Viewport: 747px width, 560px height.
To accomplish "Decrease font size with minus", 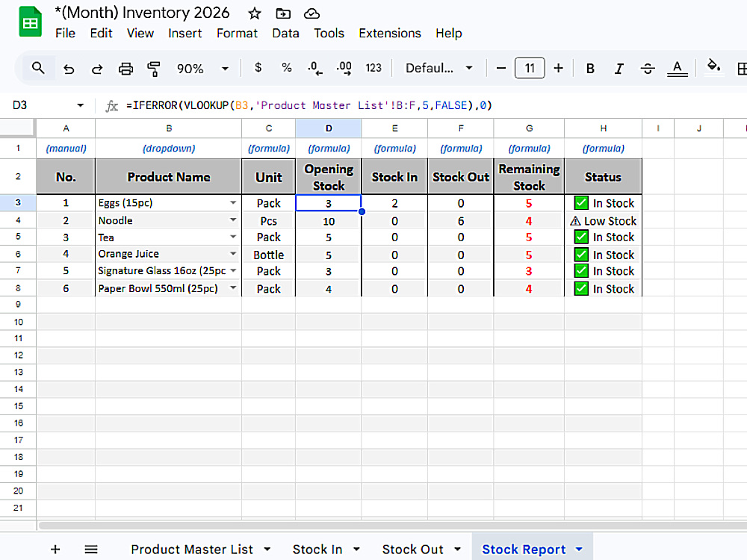I will [x=500, y=68].
